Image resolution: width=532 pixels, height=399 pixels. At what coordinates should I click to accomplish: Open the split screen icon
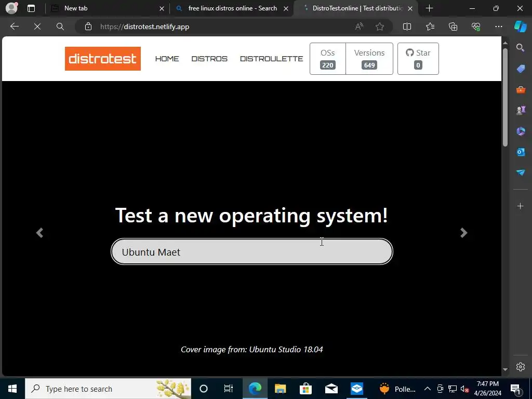[407, 26]
